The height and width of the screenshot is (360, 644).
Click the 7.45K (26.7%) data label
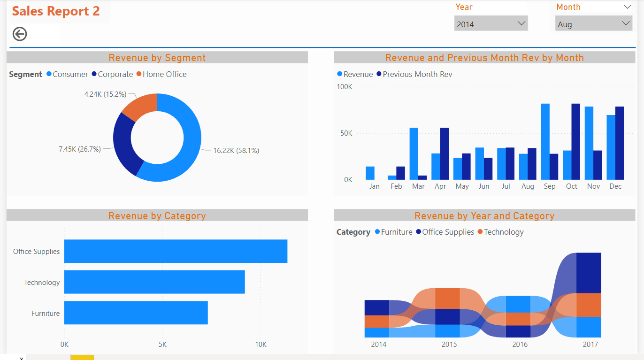point(80,149)
